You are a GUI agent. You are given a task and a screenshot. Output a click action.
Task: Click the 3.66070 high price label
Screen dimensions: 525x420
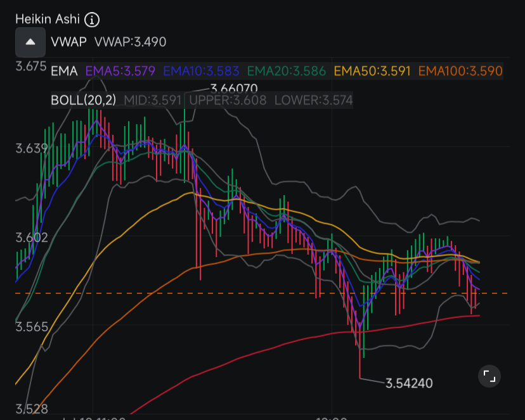234,88
